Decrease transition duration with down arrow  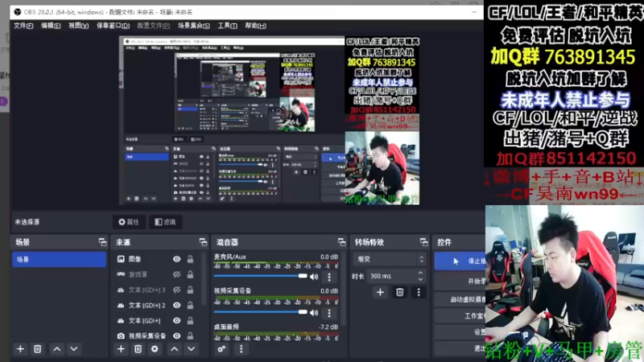pyautogui.click(x=420, y=279)
